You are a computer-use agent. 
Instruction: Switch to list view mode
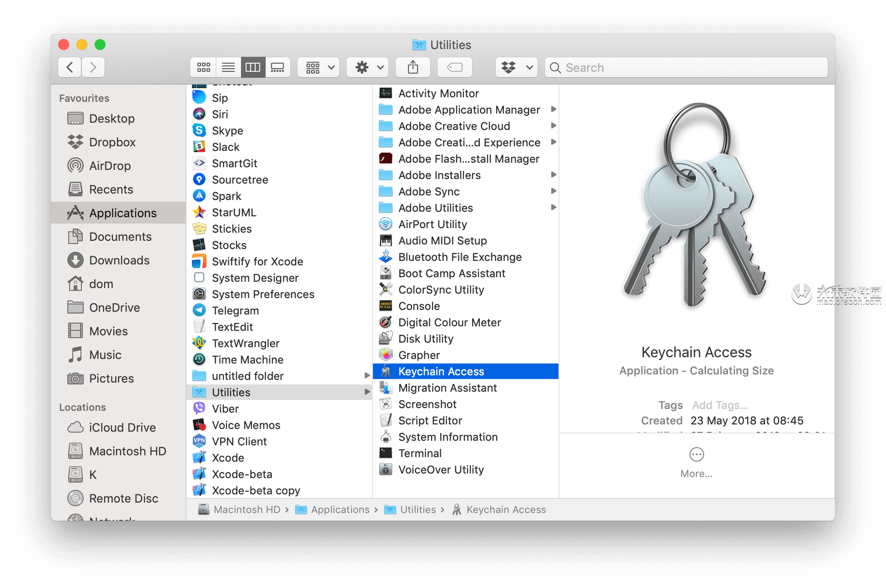(228, 67)
